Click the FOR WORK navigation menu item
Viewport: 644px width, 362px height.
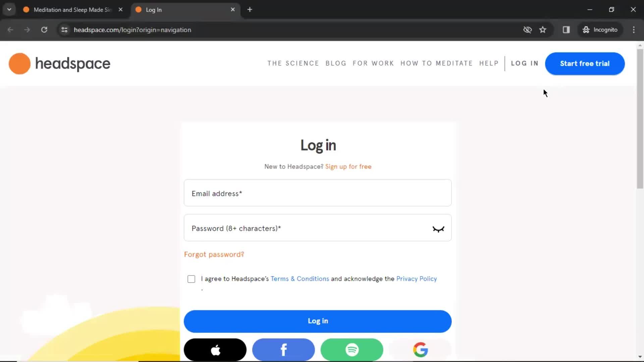tap(374, 63)
